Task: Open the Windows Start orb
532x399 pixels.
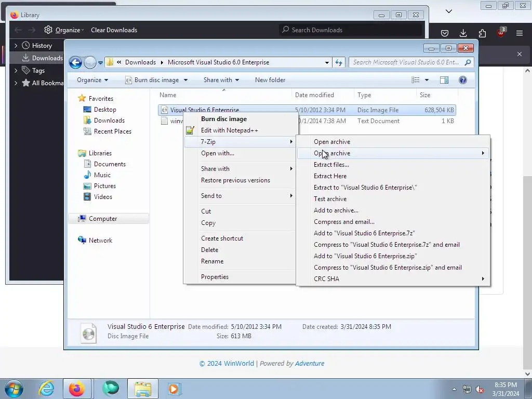Action: [14, 389]
